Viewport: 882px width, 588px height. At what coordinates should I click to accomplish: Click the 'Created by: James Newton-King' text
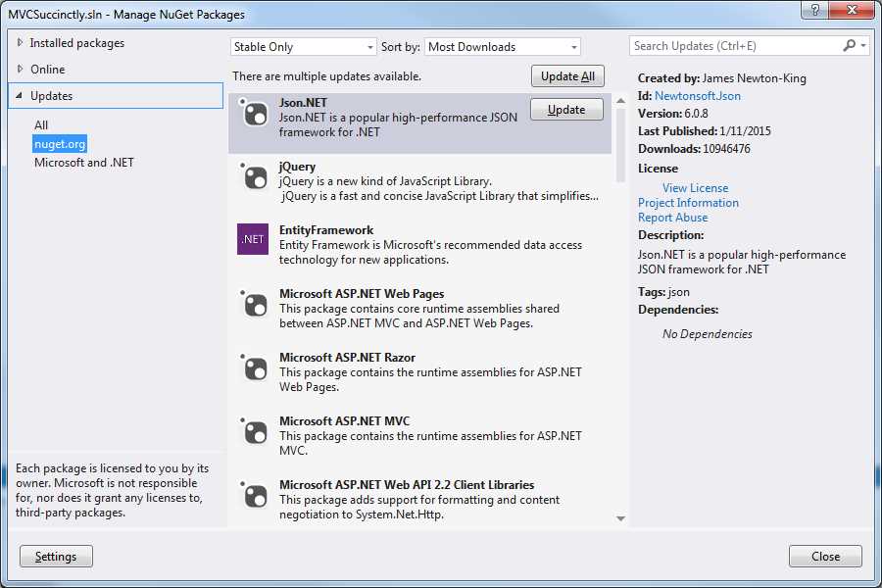tap(721, 78)
